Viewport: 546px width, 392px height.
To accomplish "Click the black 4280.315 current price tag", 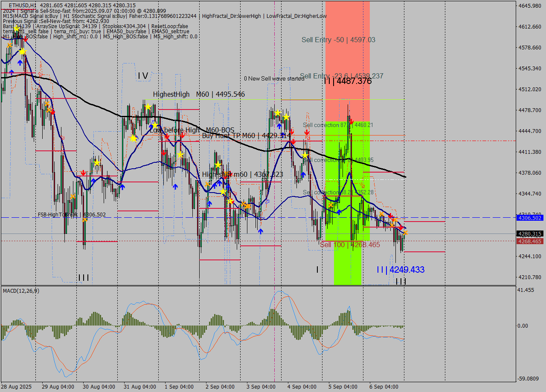I will pyautogui.click(x=529, y=233).
